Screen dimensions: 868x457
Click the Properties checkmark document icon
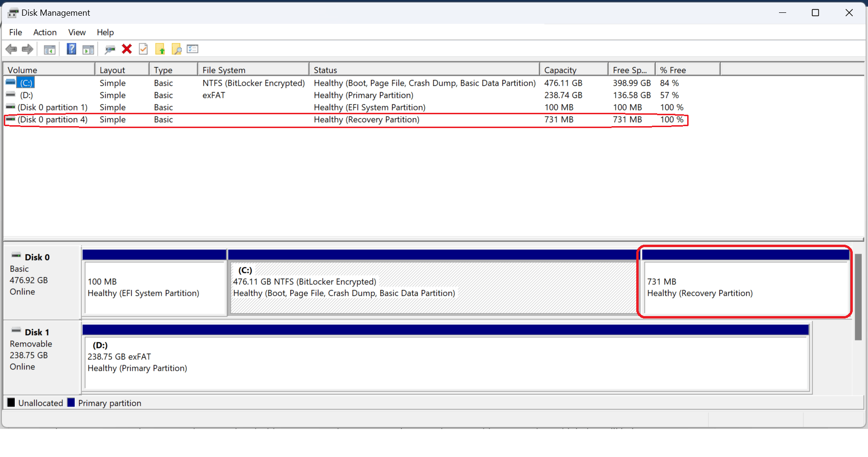click(143, 49)
